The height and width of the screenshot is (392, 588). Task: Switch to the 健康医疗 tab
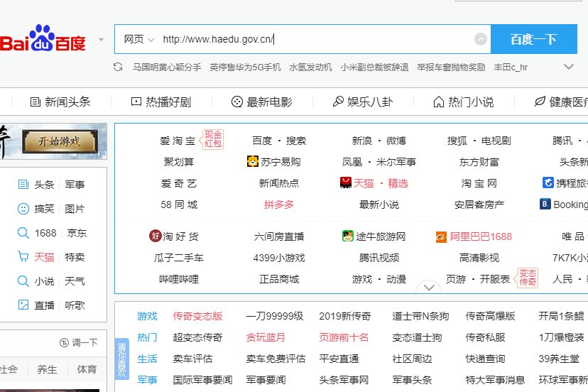tap(561, 102)
